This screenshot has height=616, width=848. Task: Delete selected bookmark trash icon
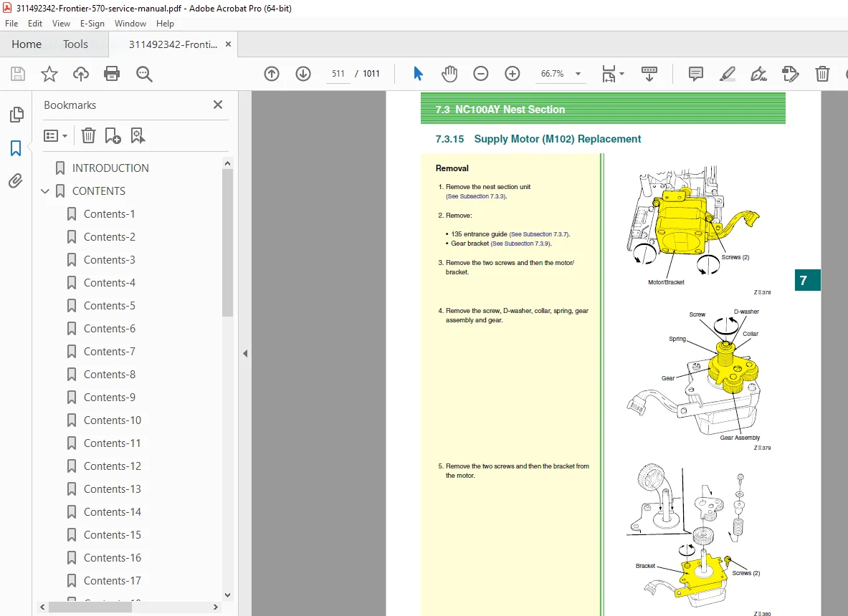point(88,135)
